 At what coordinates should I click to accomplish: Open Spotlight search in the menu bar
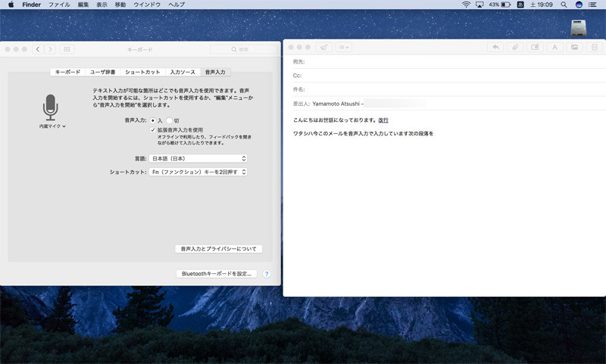pyautogui.click(x=563, y=5)
